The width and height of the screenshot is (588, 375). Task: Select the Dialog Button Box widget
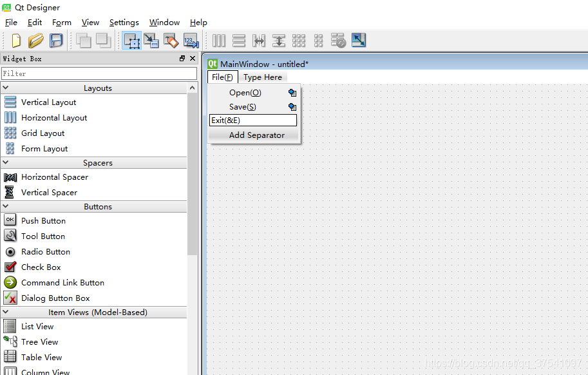[94, 298]
